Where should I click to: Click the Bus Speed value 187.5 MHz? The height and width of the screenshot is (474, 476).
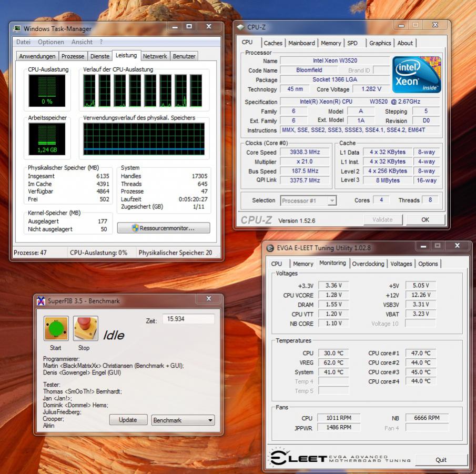tap(305, 171)
